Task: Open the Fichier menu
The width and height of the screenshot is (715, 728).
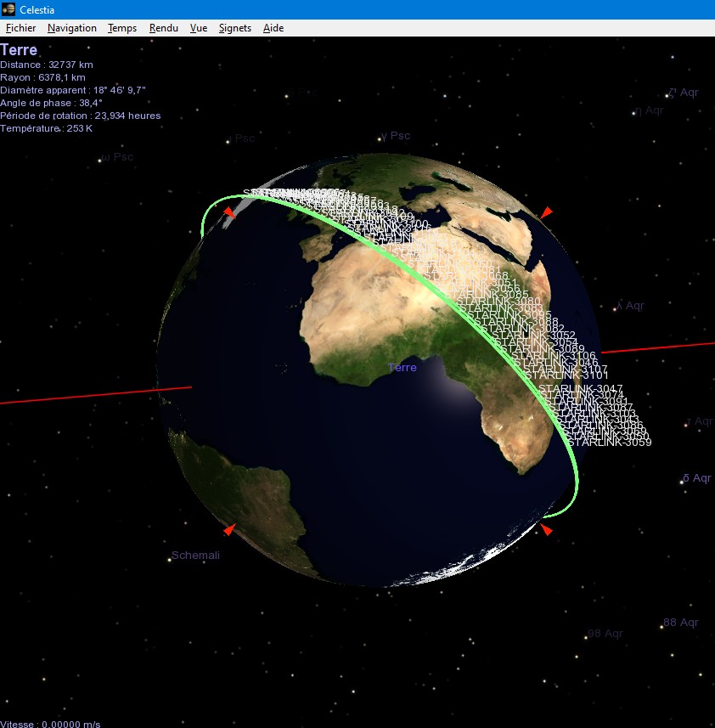Action: coord(20,28)
